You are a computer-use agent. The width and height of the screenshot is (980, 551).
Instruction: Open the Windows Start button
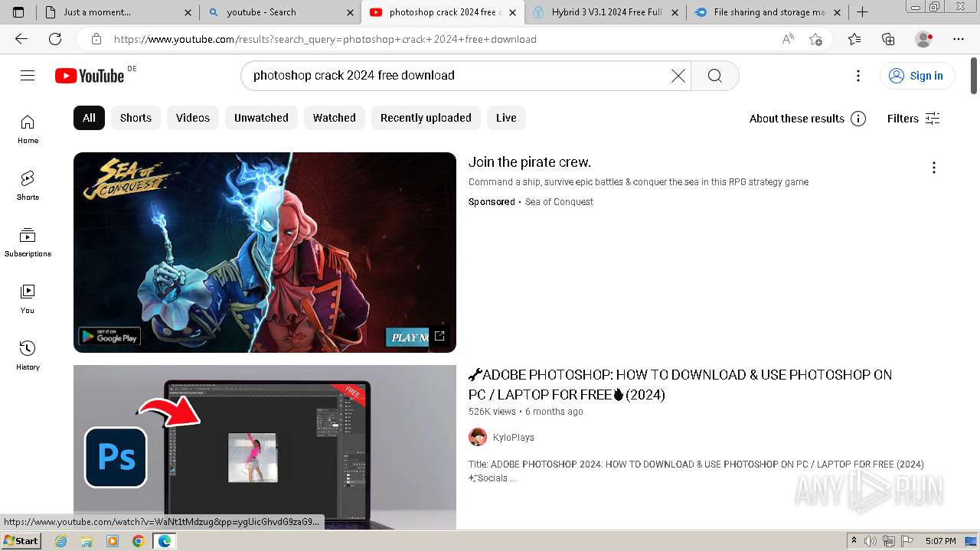(x=21, y=541)
